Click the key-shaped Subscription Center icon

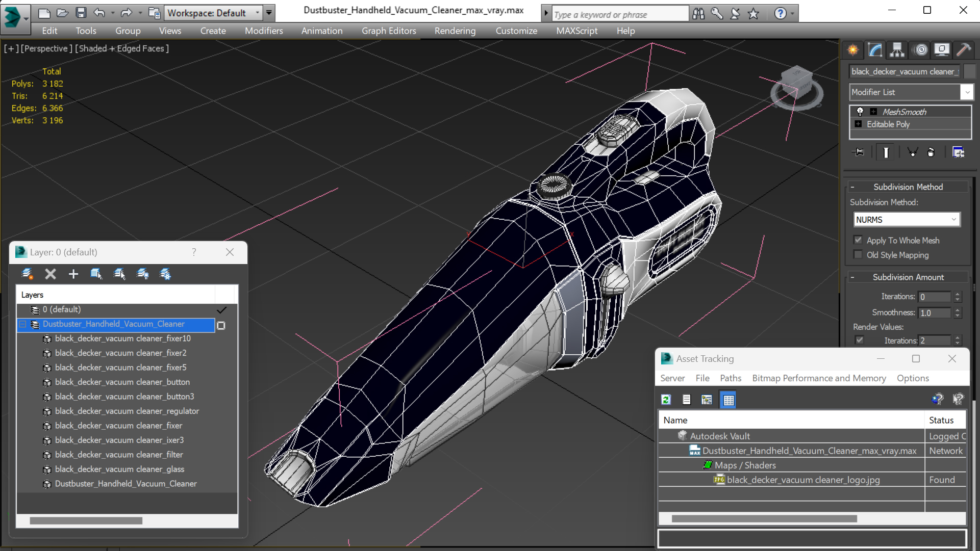[x=717, y=14]
